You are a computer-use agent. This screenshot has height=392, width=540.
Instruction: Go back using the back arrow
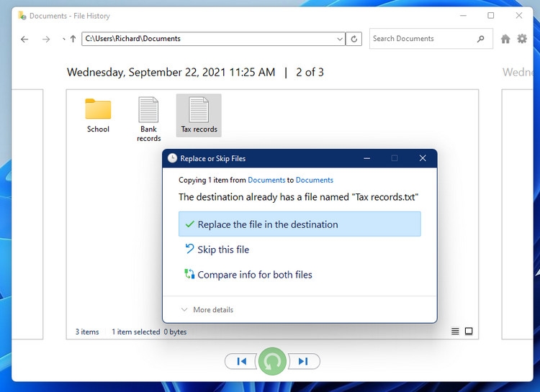[x=24, y=39]
